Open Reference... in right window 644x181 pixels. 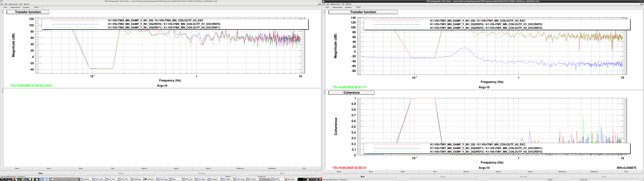click(562, 172)
